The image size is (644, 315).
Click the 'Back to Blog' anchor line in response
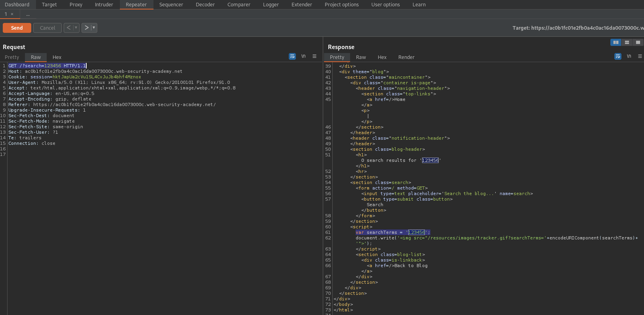pos(397,266)
